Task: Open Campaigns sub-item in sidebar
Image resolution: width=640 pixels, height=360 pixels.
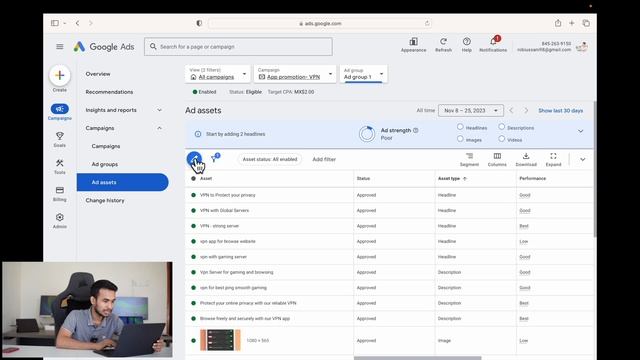Action: click(x=106, y=146)
